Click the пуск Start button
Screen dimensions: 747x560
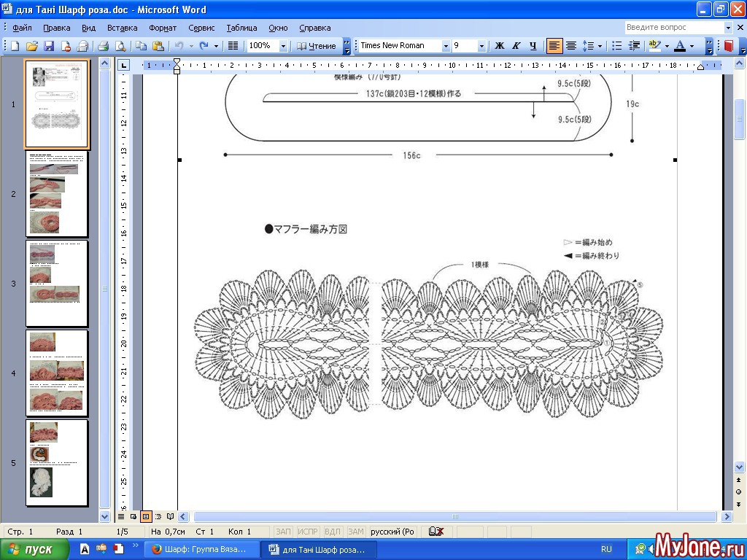coord(34,549)
